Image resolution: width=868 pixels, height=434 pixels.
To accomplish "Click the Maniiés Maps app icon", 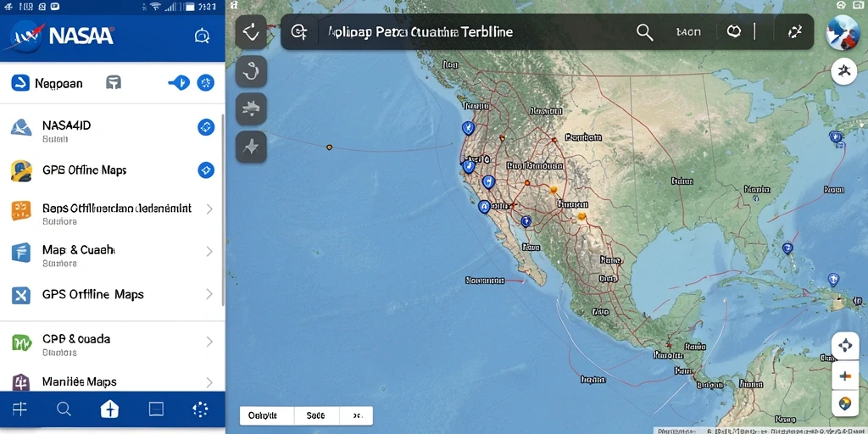I will (21, 382).
